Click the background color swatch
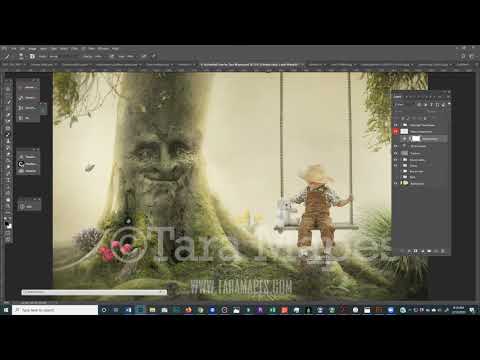The image size is (480, 360). [x=10, y=226]
